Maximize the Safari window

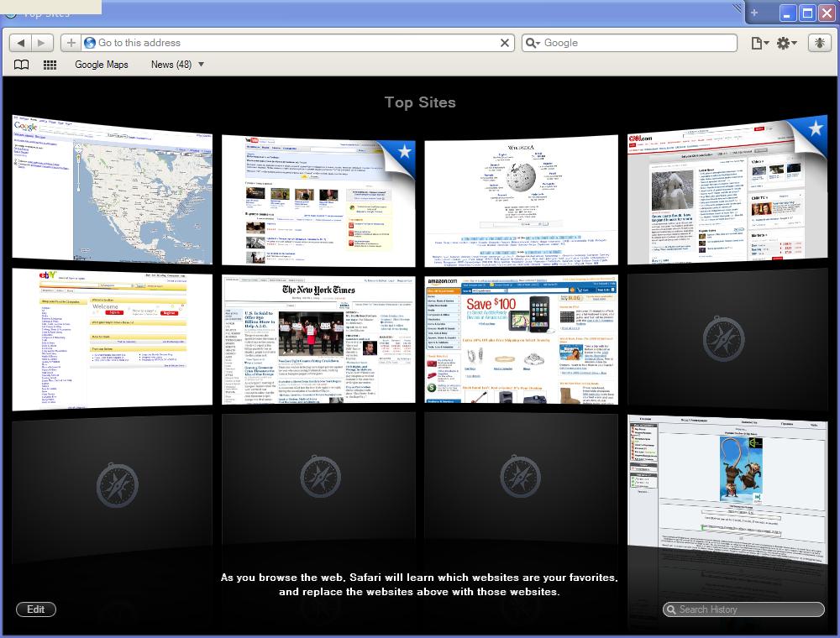[x=807, y=13]
